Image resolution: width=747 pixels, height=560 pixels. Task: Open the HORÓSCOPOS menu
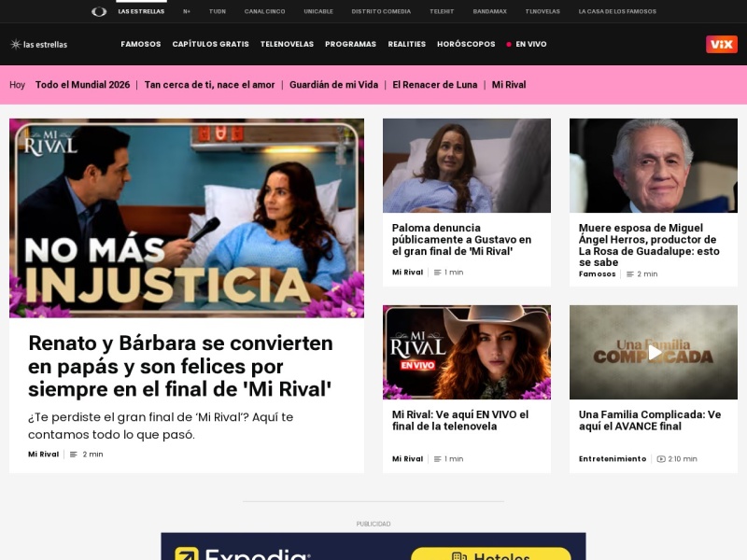466,44
